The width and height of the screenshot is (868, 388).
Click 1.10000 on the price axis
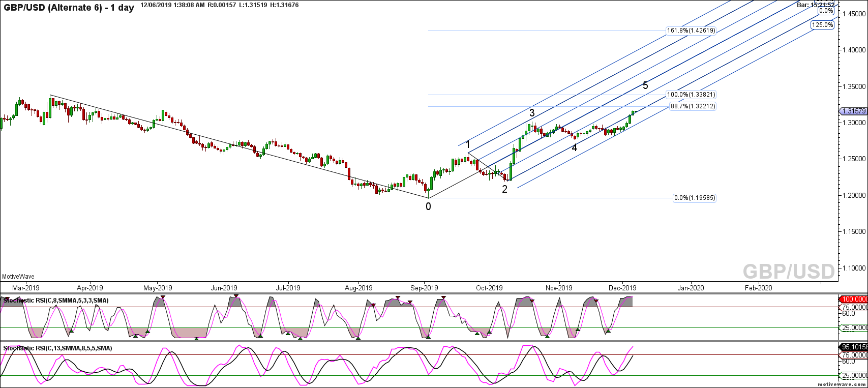[x=853, y=268]
